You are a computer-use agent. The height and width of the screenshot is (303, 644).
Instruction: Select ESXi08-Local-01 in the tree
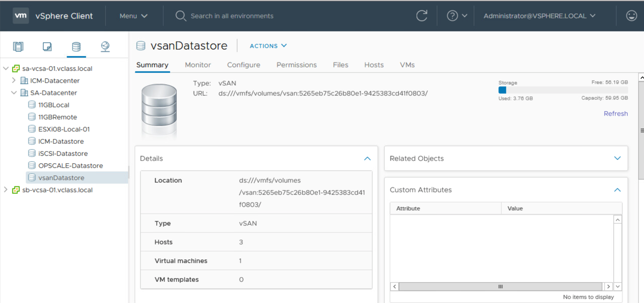[64, 129]
